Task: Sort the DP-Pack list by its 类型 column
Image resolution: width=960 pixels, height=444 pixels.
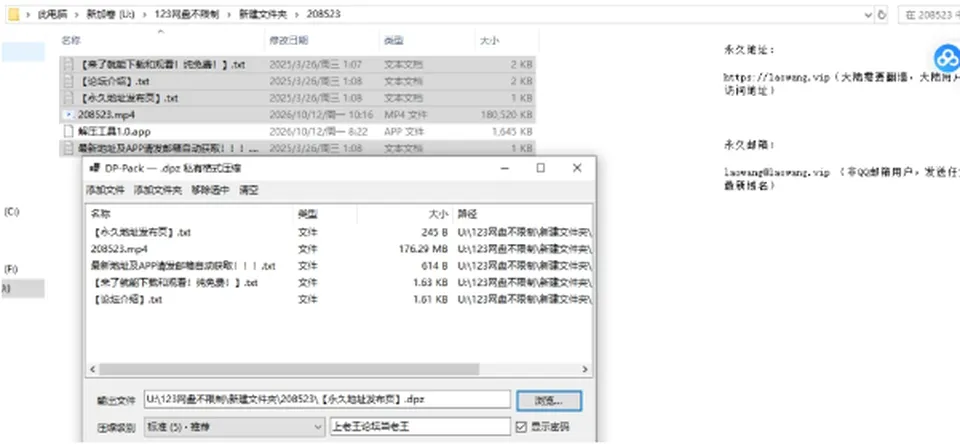Action: [x=307, y=214]
